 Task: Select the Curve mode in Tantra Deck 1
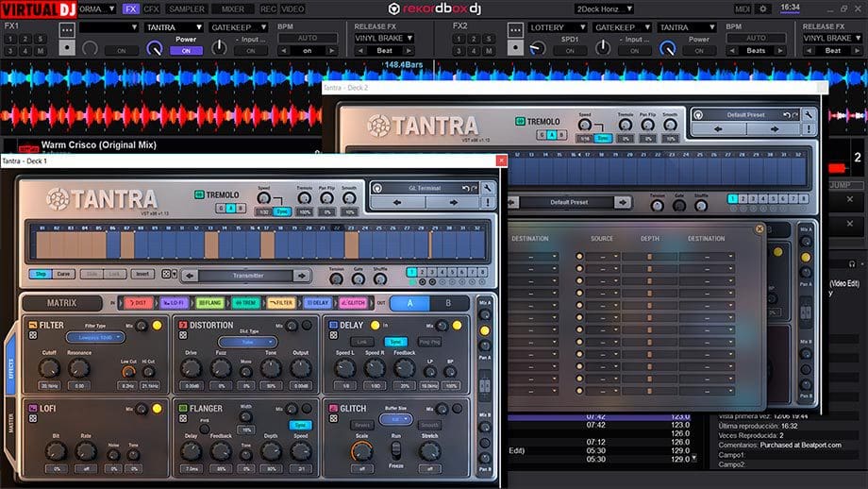point(63,274)
